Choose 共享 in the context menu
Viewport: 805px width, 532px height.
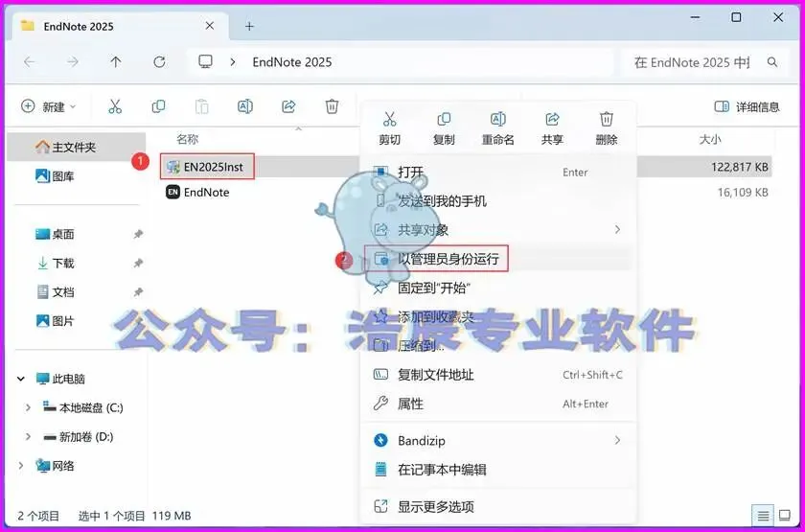tap(552, 128)
